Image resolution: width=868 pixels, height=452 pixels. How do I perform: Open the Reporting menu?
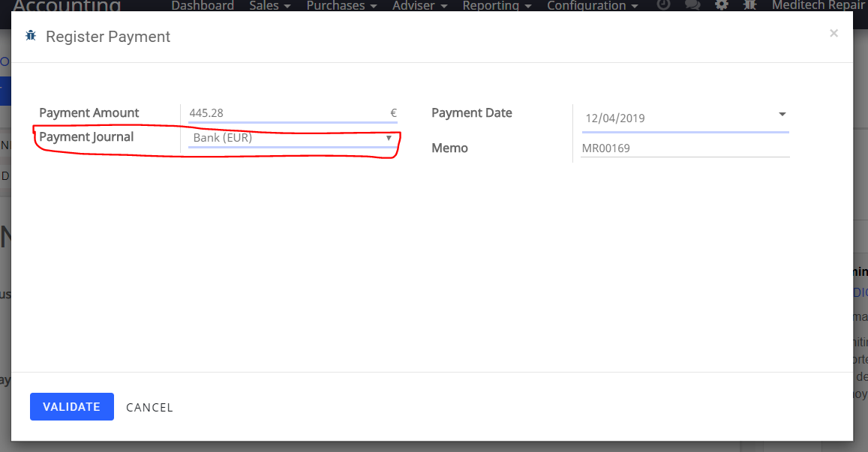(497, 5)
